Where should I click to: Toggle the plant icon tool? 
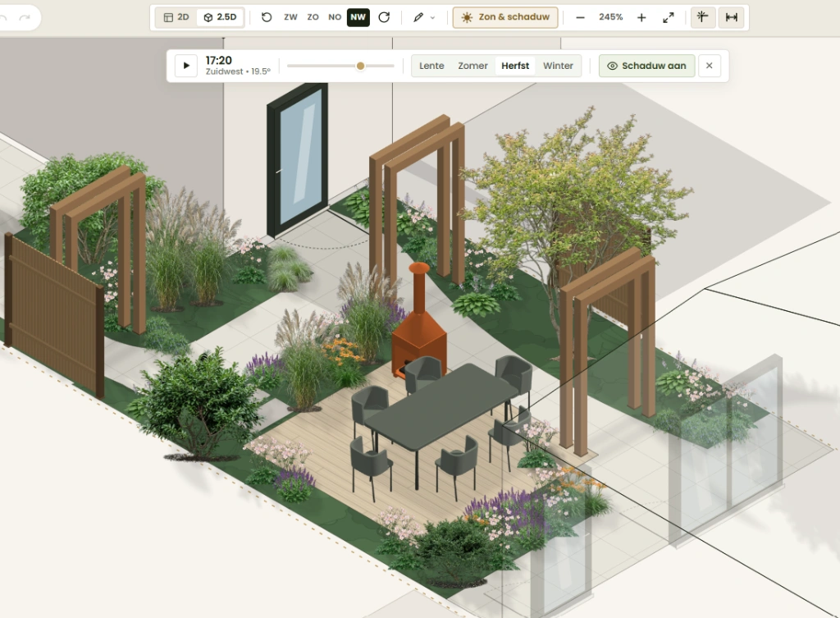(702, 17)
